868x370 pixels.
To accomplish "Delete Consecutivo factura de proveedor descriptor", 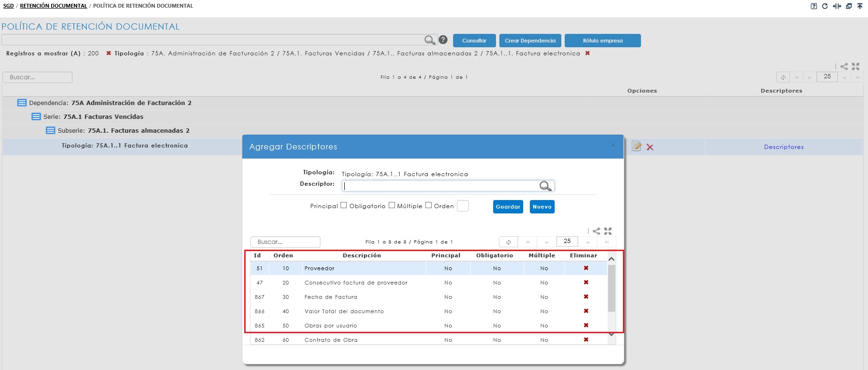I will click(x=586, y=283).
